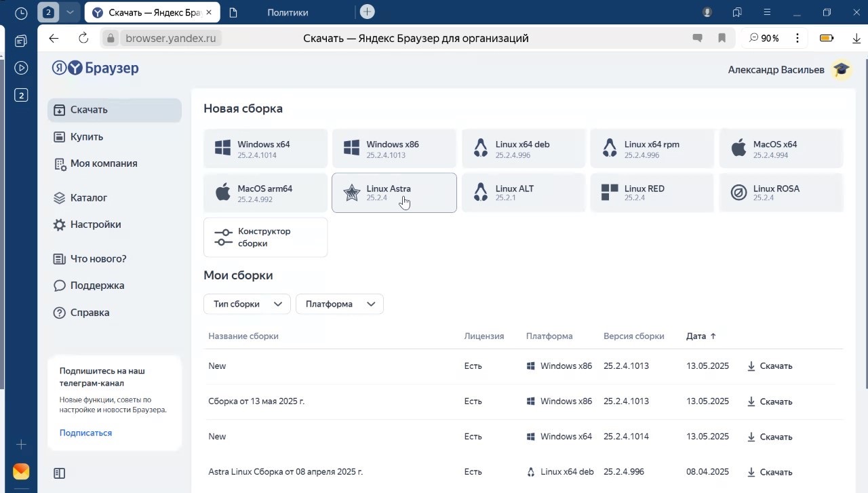Viewport: 868px width, 493px height.
Task: Click the 90% zoom indicator
Action: 764,38
